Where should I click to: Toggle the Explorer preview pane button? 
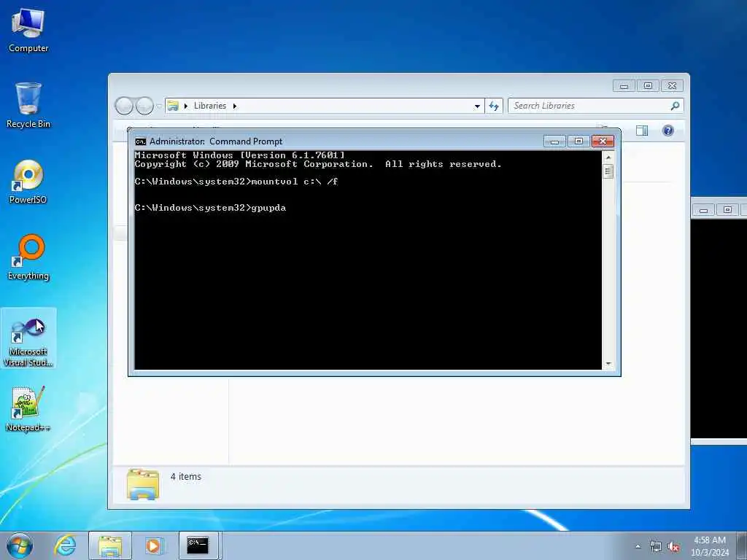[642, 131]
